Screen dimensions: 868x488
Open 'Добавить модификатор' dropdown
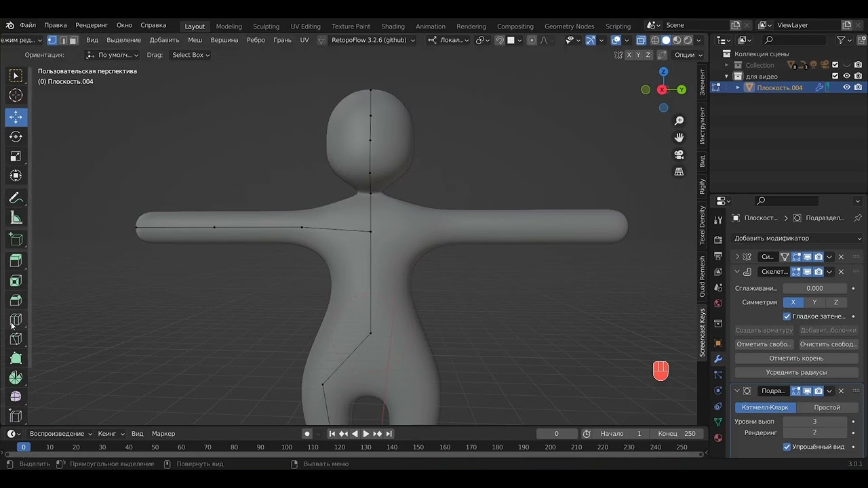click(x=798, y=238)
